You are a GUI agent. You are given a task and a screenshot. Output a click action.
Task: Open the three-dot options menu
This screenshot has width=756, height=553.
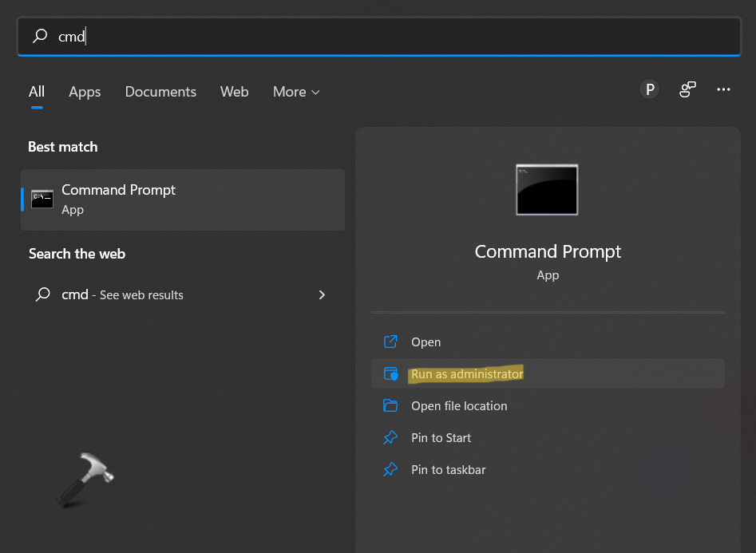tap(723, 89)
